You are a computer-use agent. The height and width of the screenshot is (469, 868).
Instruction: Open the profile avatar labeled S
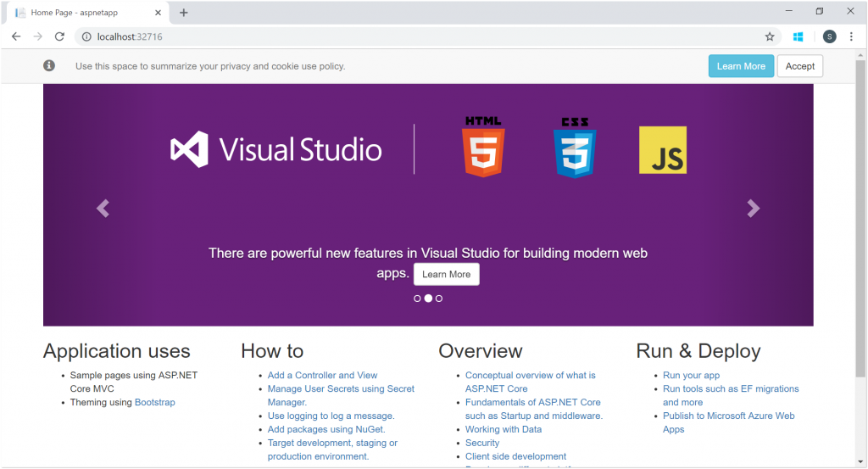(829, 36)
